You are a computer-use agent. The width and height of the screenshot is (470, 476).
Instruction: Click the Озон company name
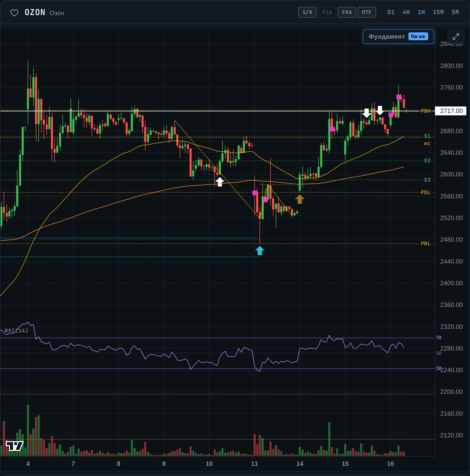tap(57, 13)
